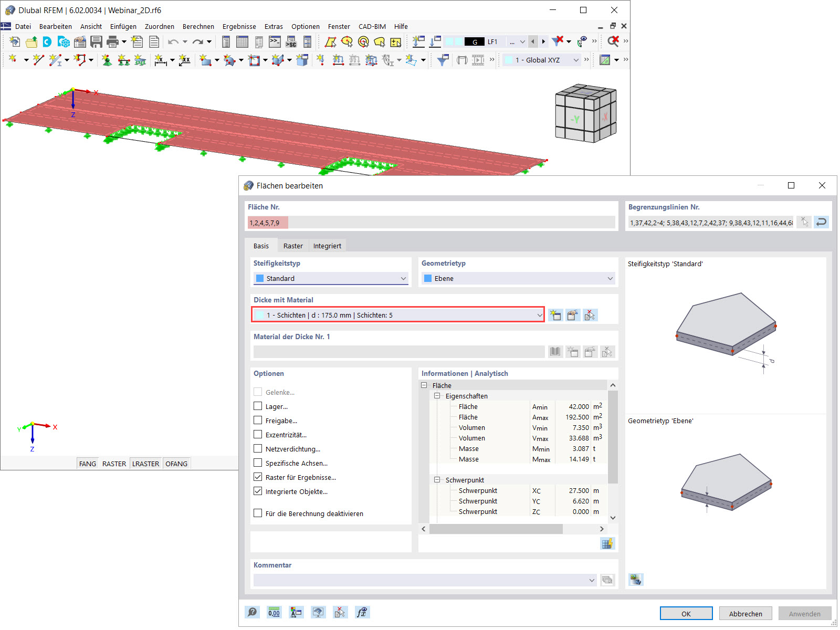Open the console window icon
Viewport: 840px width, 630px height.
click(x=275, y=41)
